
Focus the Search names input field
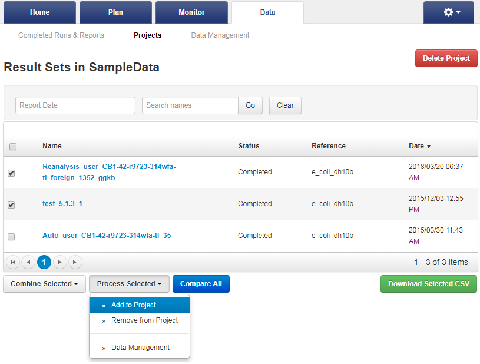pos(190,105)
